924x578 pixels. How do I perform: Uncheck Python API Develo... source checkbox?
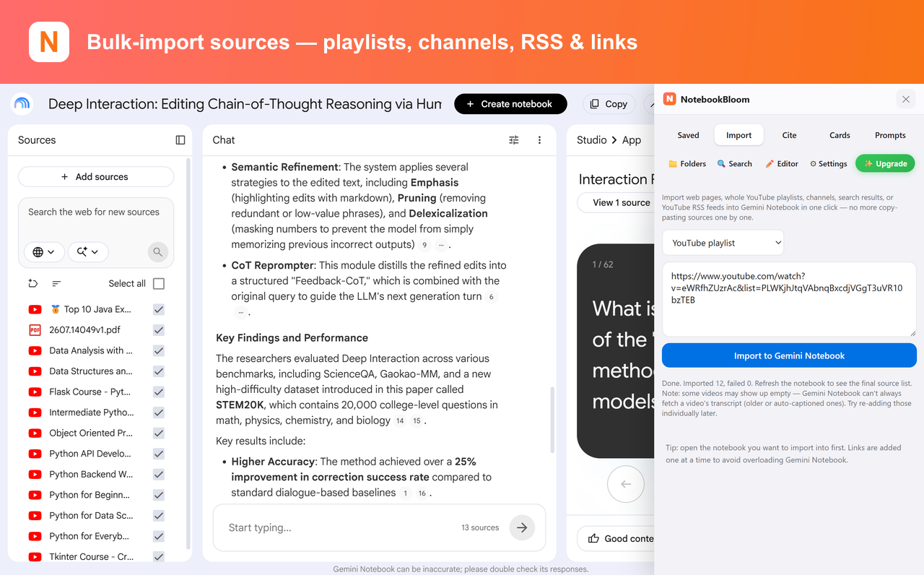tap(159, 454)
